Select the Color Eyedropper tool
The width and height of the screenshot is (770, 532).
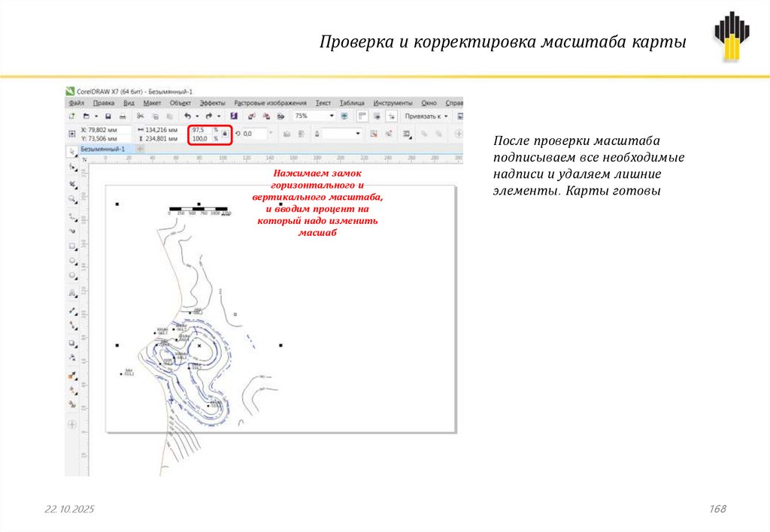pos(72,376)
